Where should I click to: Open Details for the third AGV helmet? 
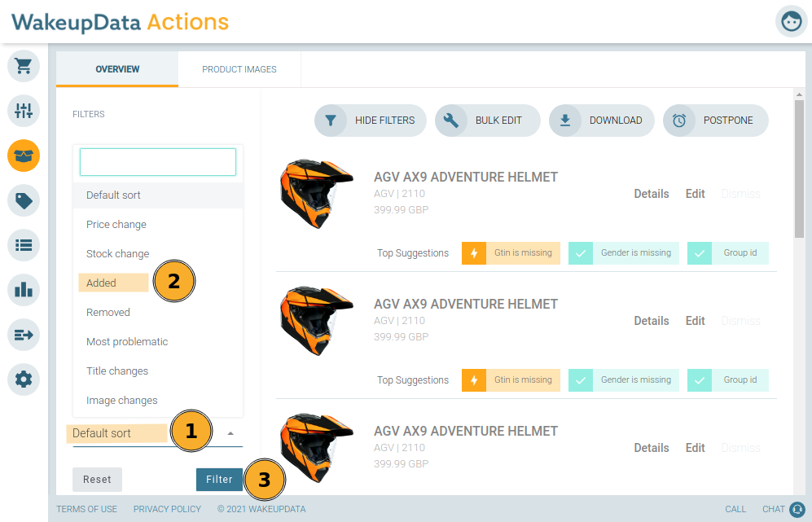652,448
